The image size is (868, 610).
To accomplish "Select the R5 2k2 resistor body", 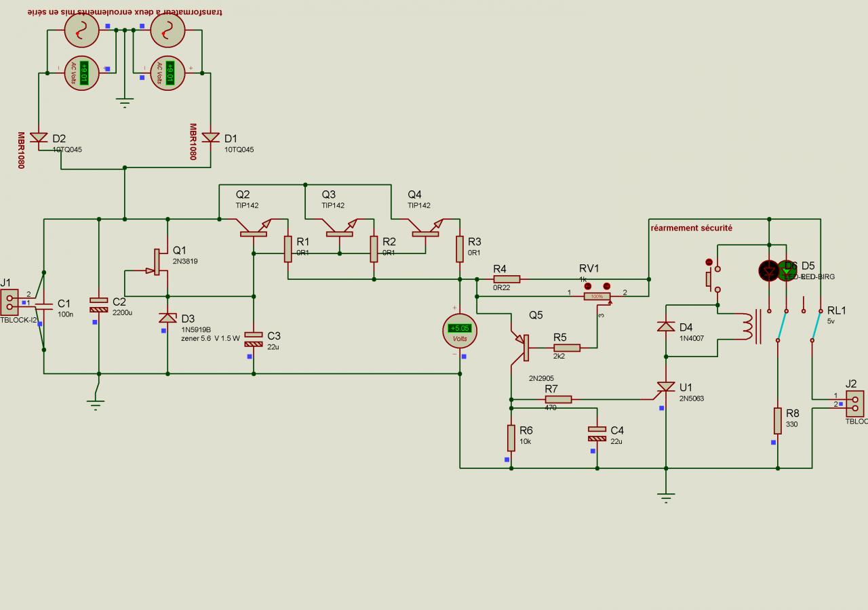I will tap(567, 348).
